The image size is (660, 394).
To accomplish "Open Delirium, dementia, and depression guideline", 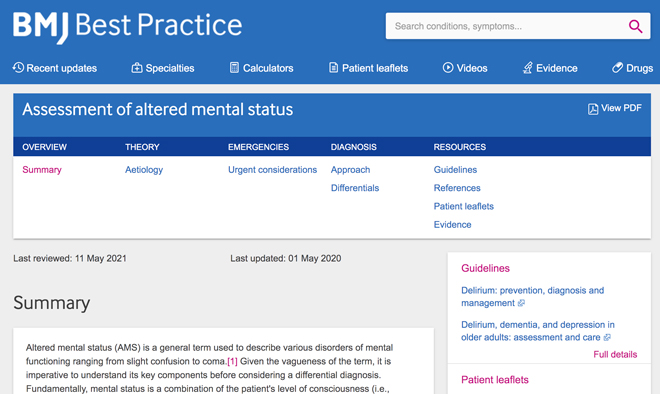I will (x=538, y=331).
